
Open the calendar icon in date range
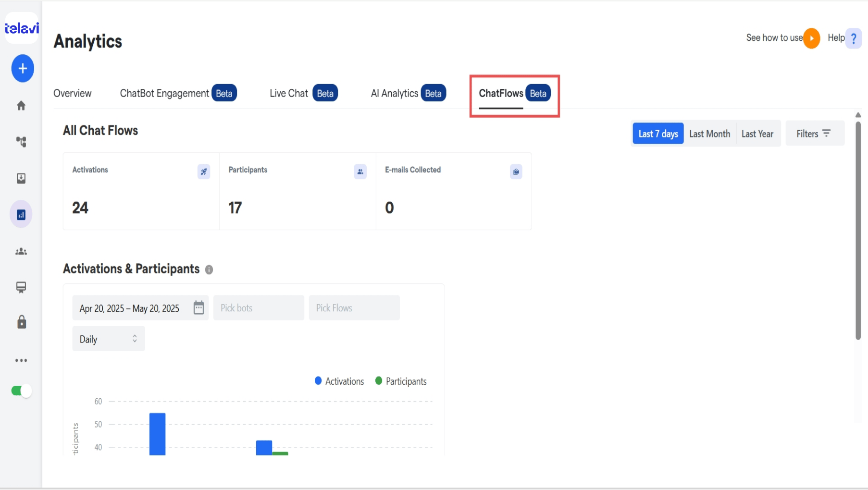pyautogui.click(x=198, y=307)
